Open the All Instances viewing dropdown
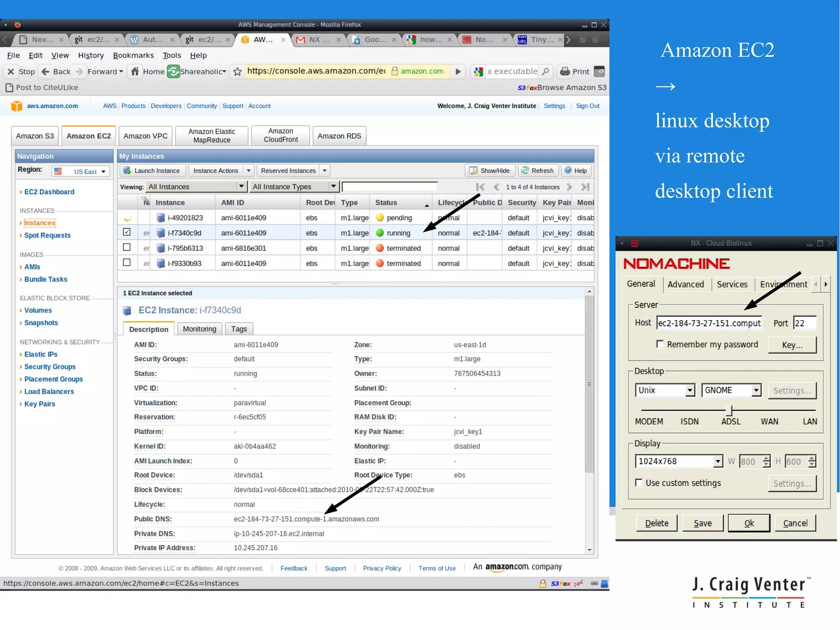Viewport: 840px width, 630px height. [196, 187]
